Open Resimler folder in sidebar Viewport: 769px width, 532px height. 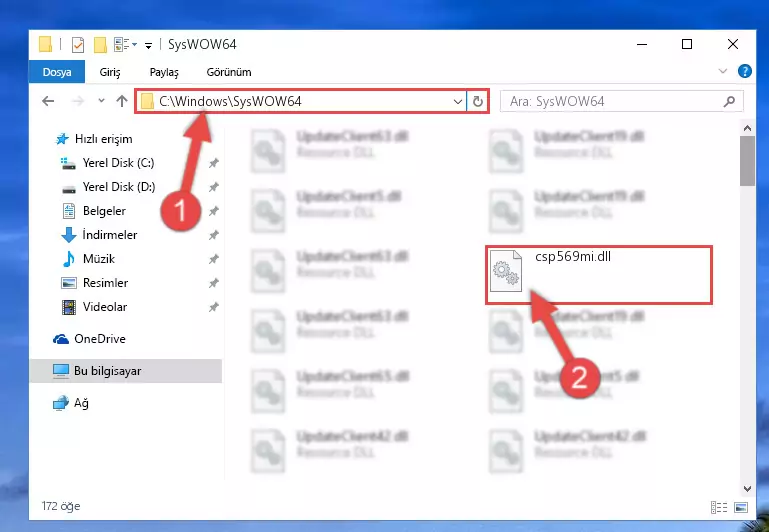pyautogui.click(x=105, y=283)
